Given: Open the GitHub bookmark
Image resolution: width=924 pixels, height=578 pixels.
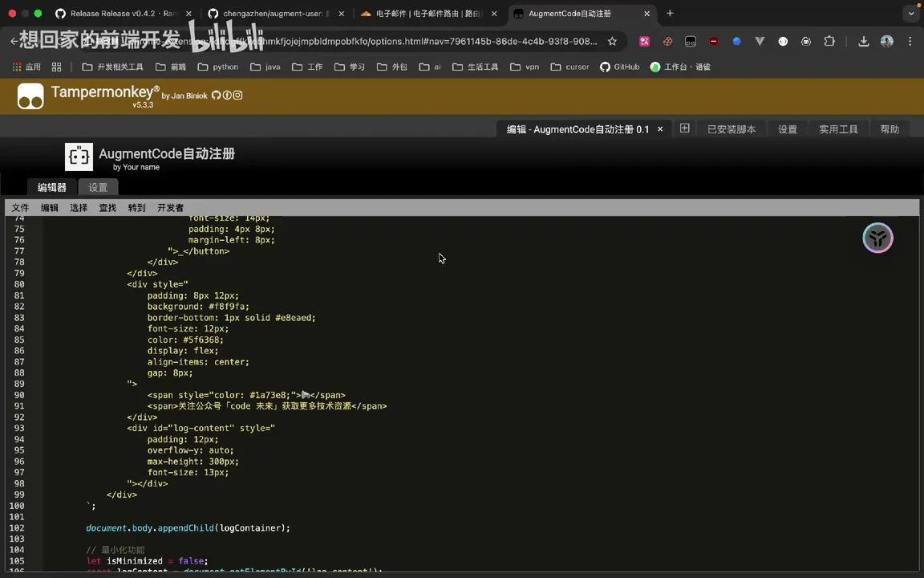Looking at the screenshot, I should point(619,67).
